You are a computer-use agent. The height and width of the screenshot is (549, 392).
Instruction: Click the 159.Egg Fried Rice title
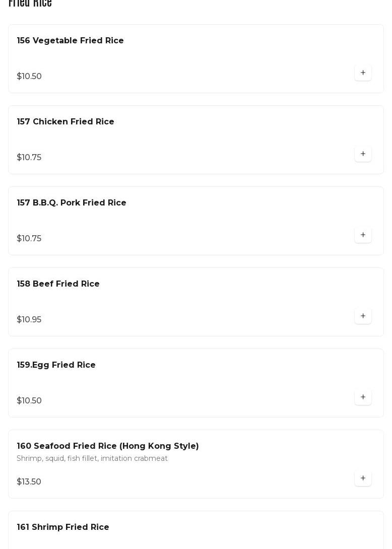(56, 365)
